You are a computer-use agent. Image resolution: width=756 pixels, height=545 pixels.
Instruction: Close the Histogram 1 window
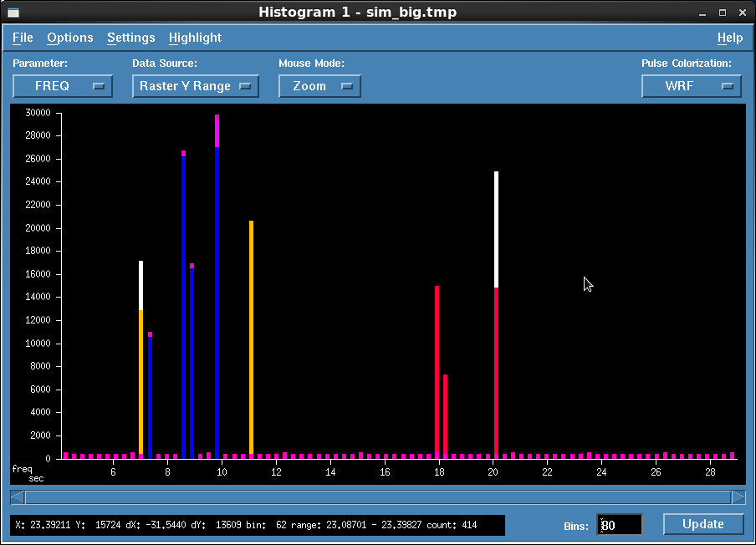(743, 12)
